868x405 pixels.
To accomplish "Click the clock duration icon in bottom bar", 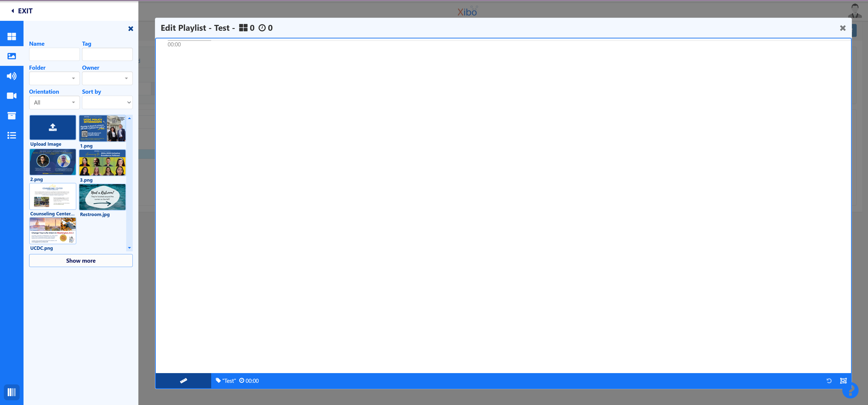I will [x=242, y=380].
